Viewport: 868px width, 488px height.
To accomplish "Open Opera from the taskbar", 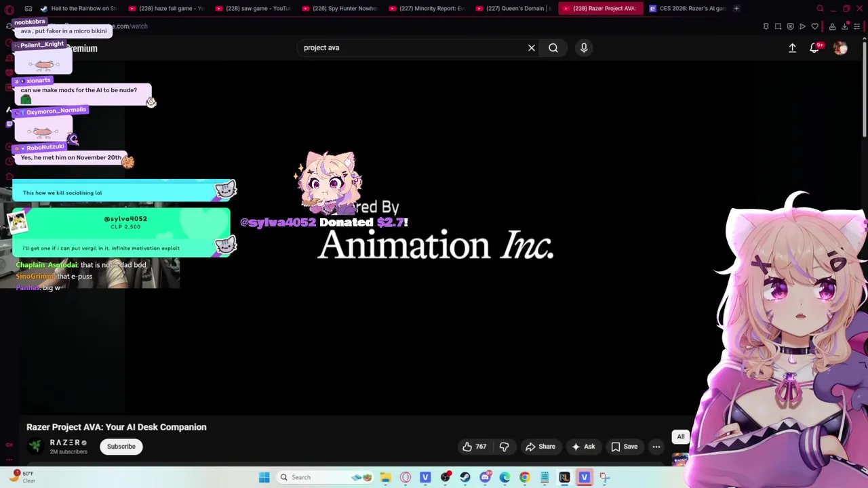I will 406,477.
